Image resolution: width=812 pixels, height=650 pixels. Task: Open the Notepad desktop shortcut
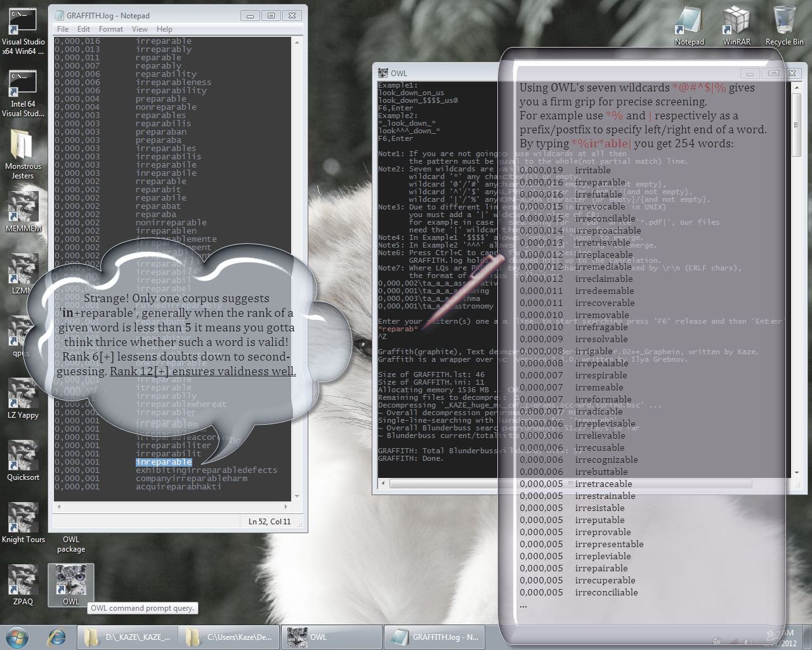(689, 26)
